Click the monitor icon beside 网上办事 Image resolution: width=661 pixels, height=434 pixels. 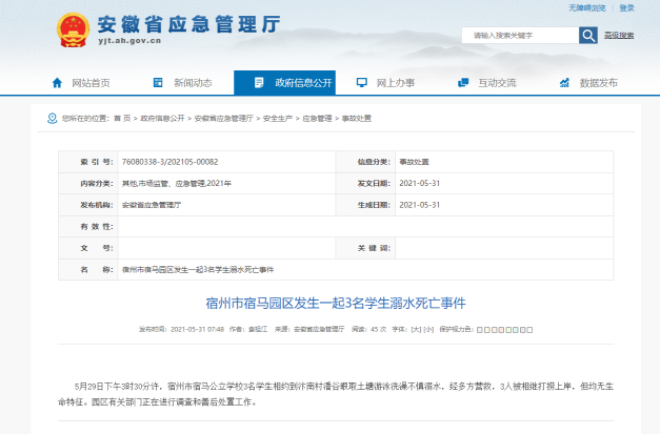[362, 83]
